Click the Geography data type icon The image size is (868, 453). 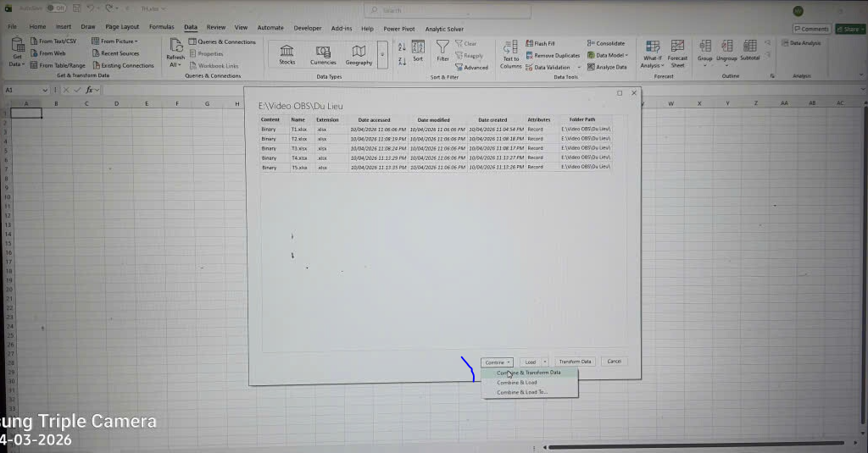359,52
